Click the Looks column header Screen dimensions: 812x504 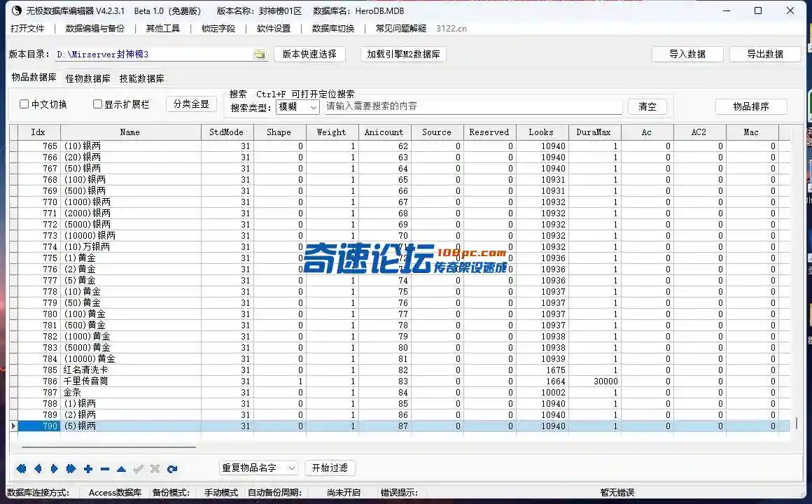coord(542,132)
